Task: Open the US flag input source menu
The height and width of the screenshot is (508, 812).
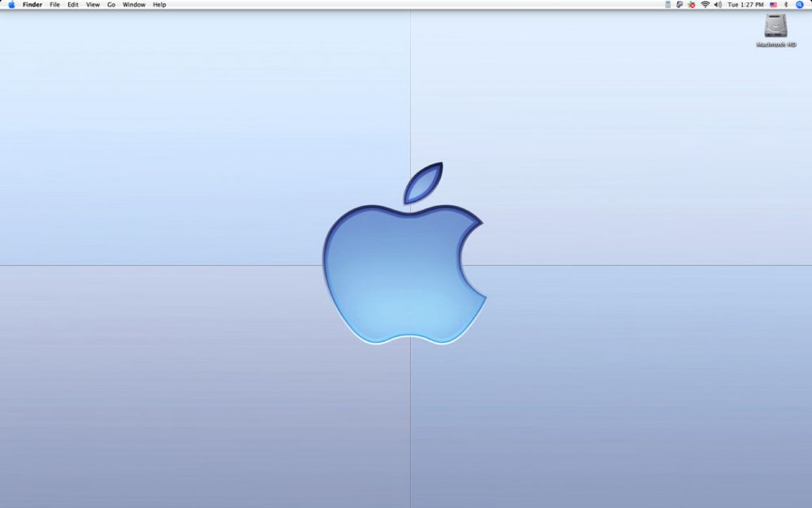Action: [773, 5]
